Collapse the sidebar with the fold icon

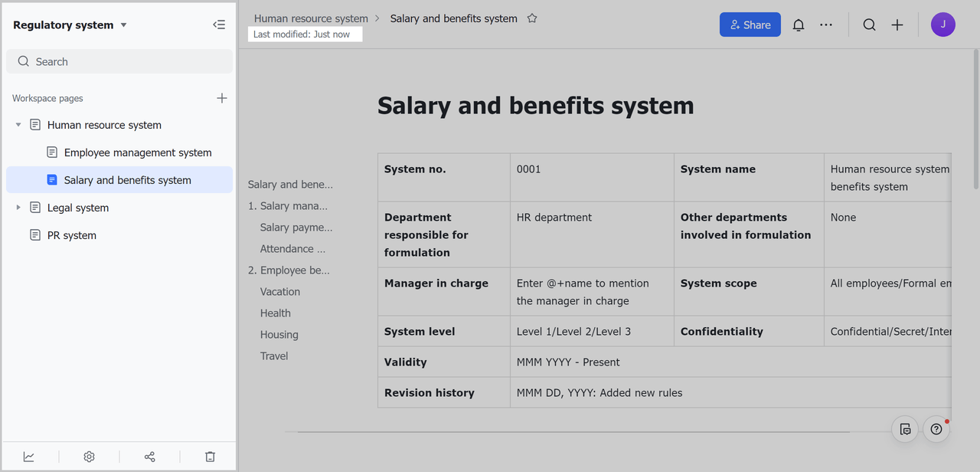(x=219, y=25)
